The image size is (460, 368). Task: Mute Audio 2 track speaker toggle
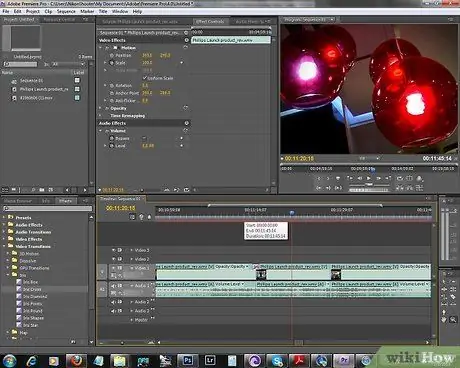coord(113,302)
